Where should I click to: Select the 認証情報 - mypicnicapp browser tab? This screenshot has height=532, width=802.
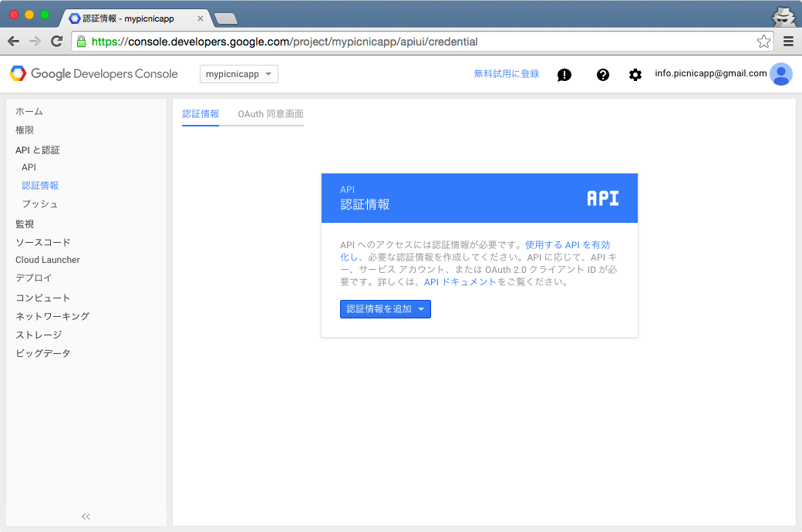pos(136,19)
